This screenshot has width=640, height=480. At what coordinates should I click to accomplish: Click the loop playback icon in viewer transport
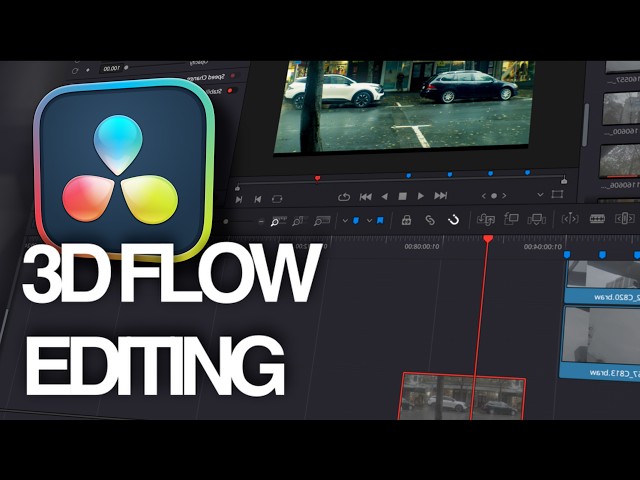tap(344, 197)
